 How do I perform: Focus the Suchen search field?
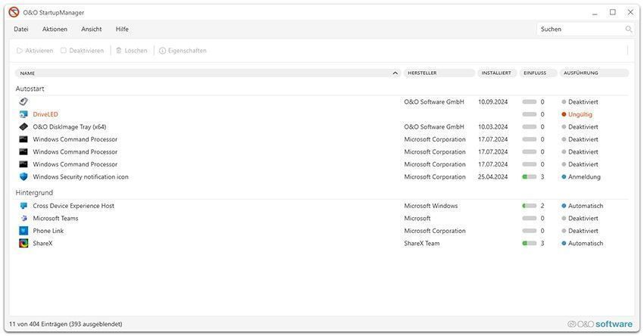(x=580, y=30)
